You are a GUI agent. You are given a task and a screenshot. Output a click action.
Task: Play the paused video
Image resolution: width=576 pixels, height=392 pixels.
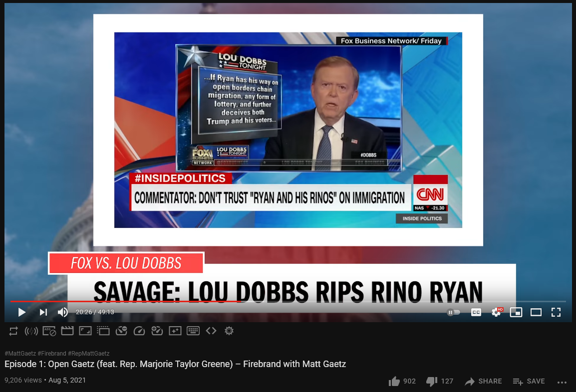pos(21,312)
